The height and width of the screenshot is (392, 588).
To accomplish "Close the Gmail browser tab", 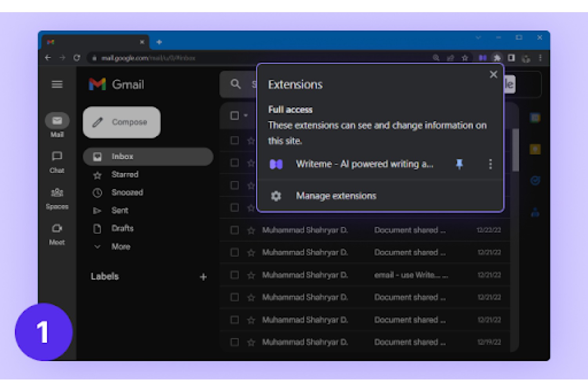I will 142,42.
